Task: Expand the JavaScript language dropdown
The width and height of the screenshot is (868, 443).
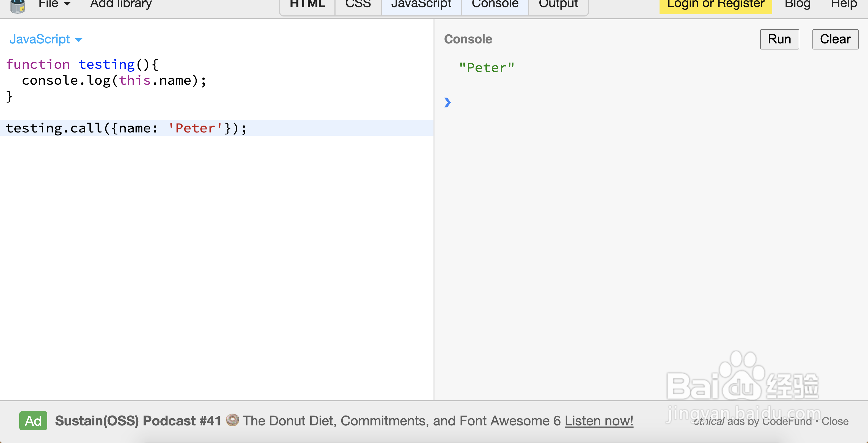Action: pyautogui.click(x=45, y=39)
